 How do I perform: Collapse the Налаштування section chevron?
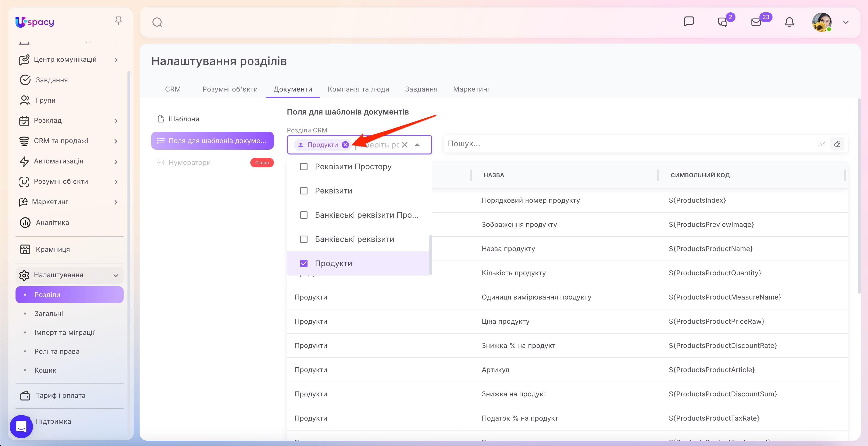coord(116,275)
